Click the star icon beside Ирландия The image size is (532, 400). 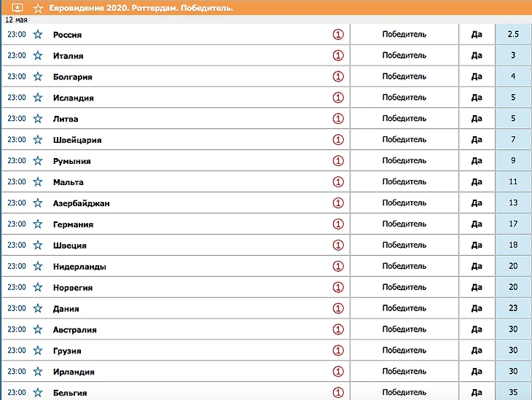point(38,371)
